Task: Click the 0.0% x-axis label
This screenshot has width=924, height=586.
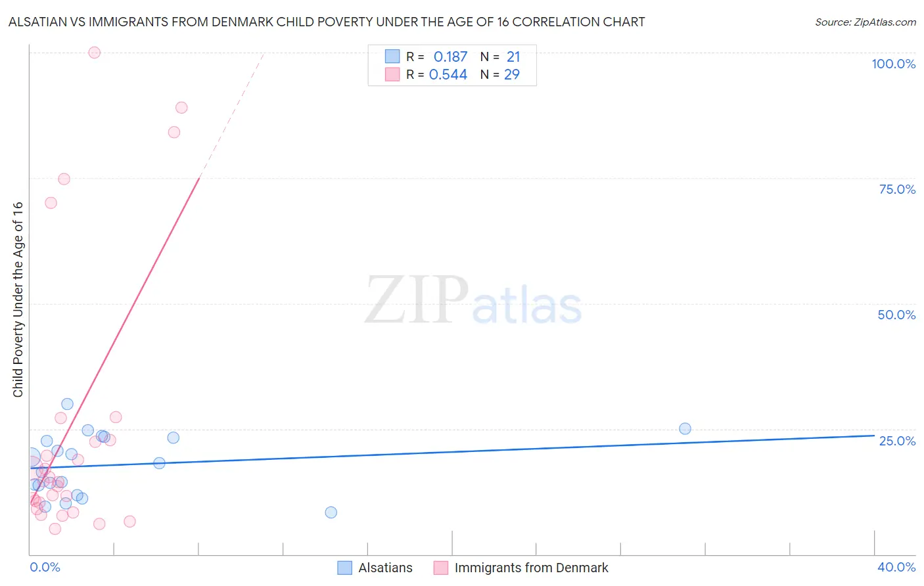Action: 45,567
